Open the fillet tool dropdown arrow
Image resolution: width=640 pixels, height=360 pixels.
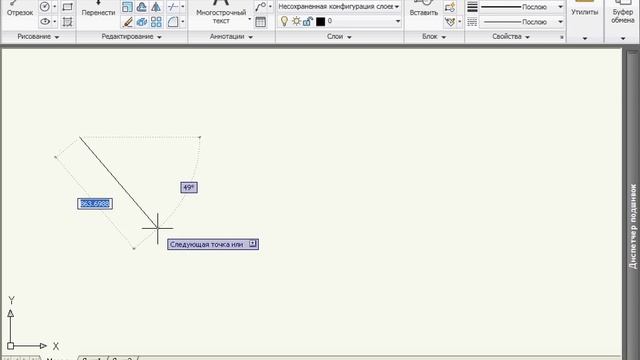(x=182, y=22)
